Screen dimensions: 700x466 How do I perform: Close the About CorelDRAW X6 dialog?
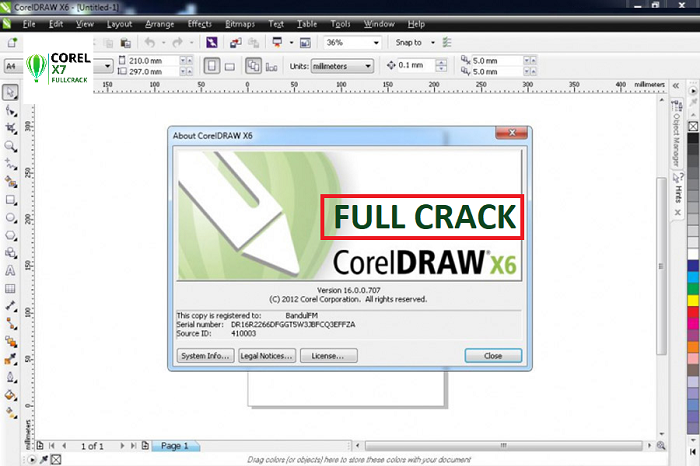[x=493, y=356]
